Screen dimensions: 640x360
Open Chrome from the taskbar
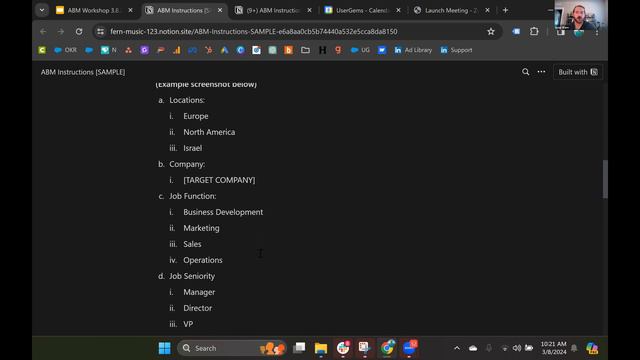387,348
